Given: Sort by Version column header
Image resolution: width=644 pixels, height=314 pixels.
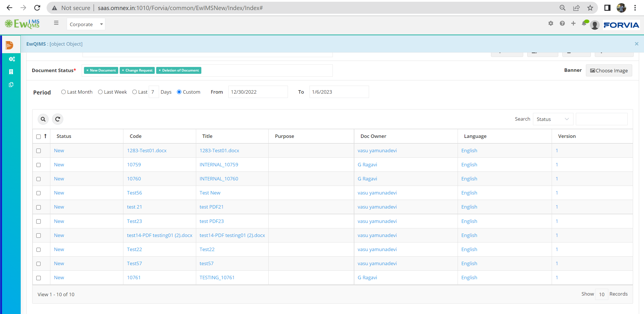Looking at the screenshot, I should pyautogui.click(x=567, y=136).
